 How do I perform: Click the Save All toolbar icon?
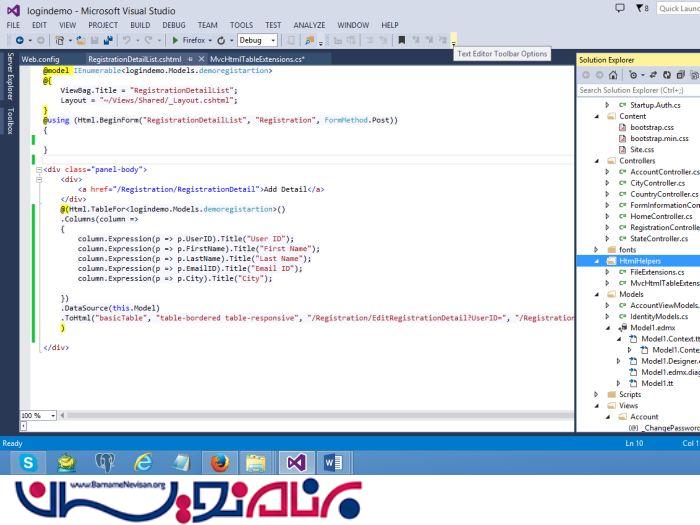point(104,40)
